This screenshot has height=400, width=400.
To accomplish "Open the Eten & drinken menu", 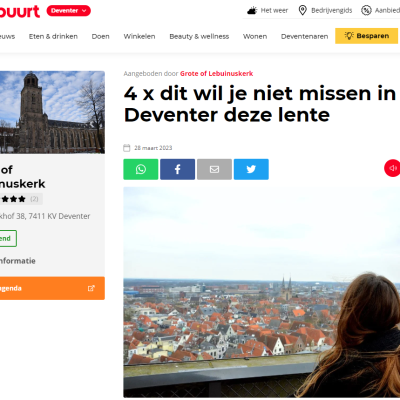I will pos(53,36).
